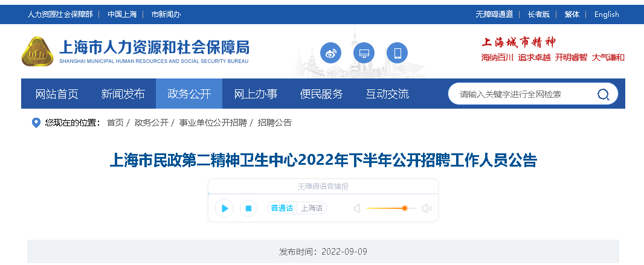Open 网站首页 navigation tab
The image size is (644, 265).
click(x=57, y=94)
